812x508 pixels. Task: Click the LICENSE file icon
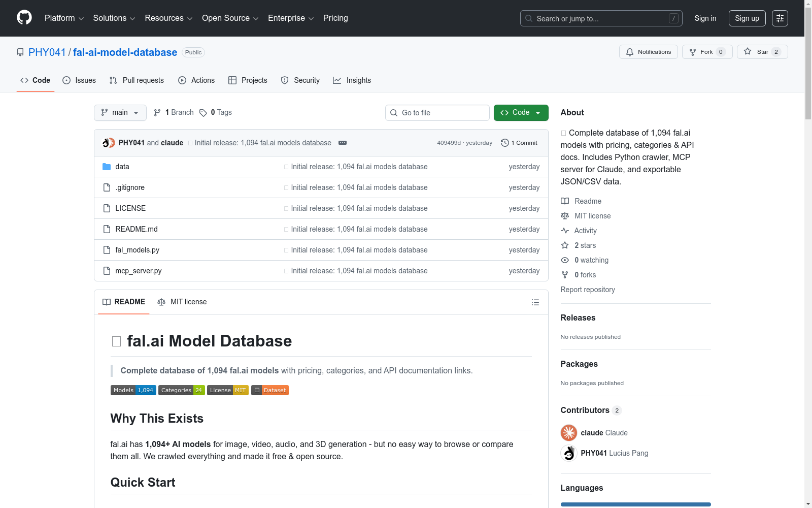point(107,208)
